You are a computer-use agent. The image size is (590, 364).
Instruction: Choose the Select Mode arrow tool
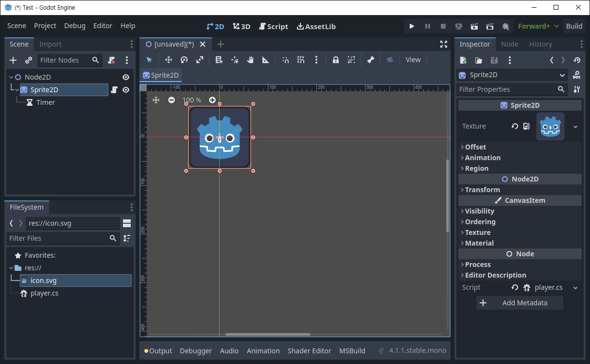[x=149, y=60]
